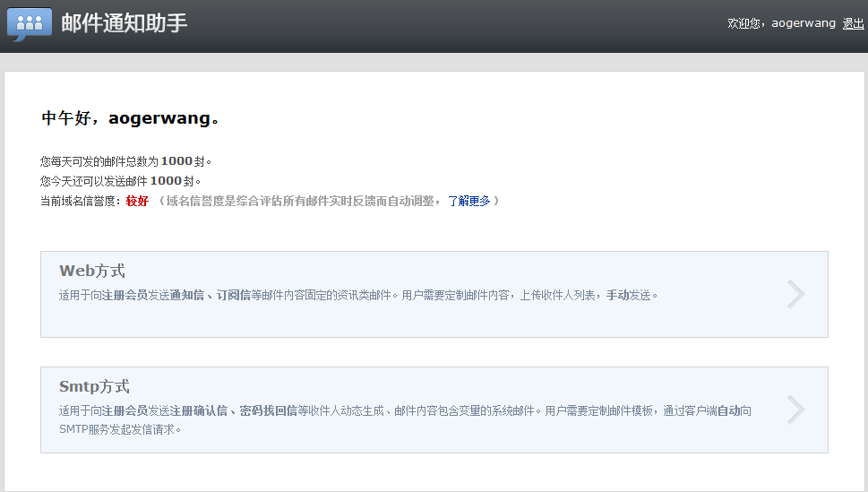Click the gray 域名信誉度 explanation text
The width and height of the screenshot is (868, 492).
300,201
